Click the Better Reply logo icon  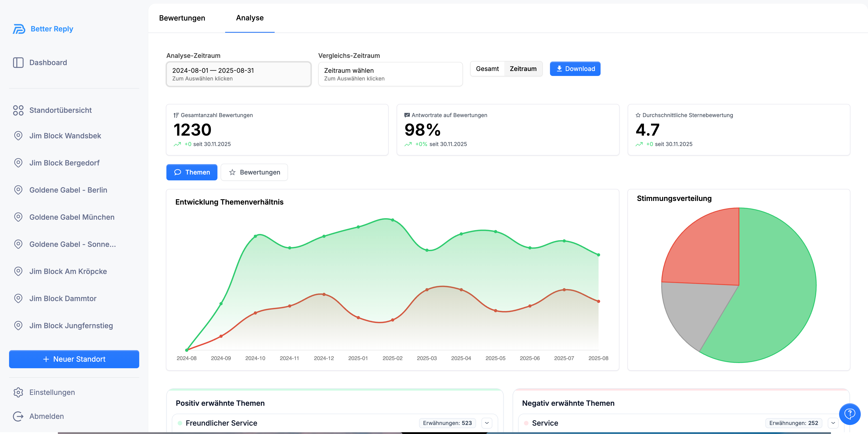19,29
